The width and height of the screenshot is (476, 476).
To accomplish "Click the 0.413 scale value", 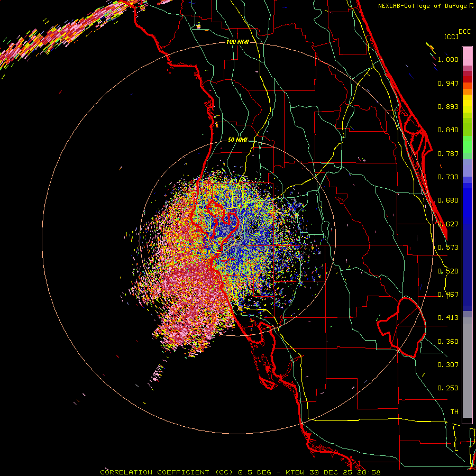I will 448,318.
